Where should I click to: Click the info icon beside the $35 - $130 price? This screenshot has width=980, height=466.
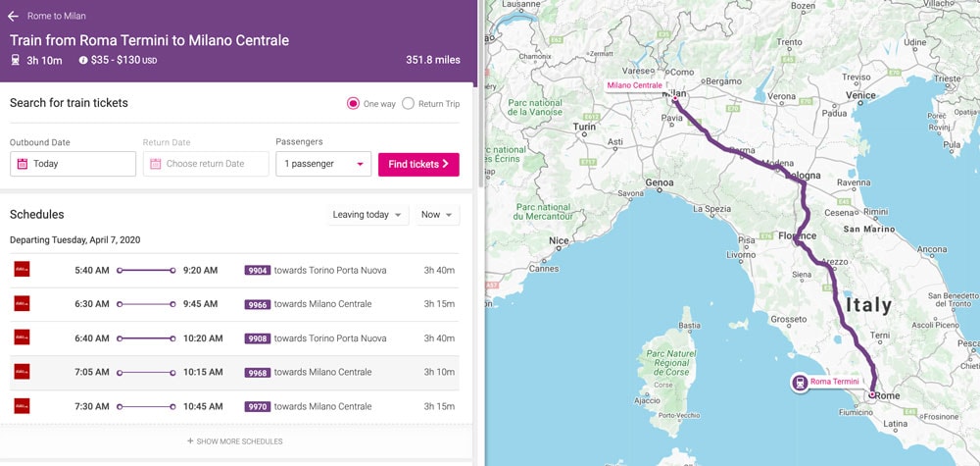[83, 60]
